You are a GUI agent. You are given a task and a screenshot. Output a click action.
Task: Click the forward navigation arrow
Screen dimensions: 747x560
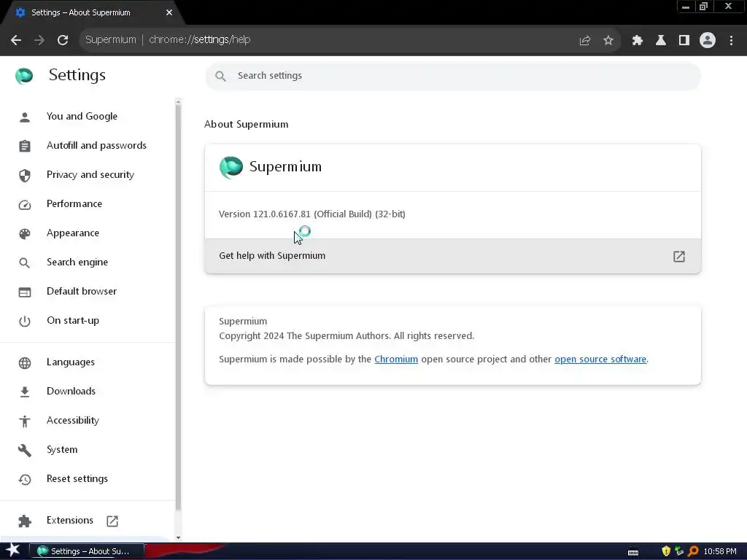[x=39, y=40]
